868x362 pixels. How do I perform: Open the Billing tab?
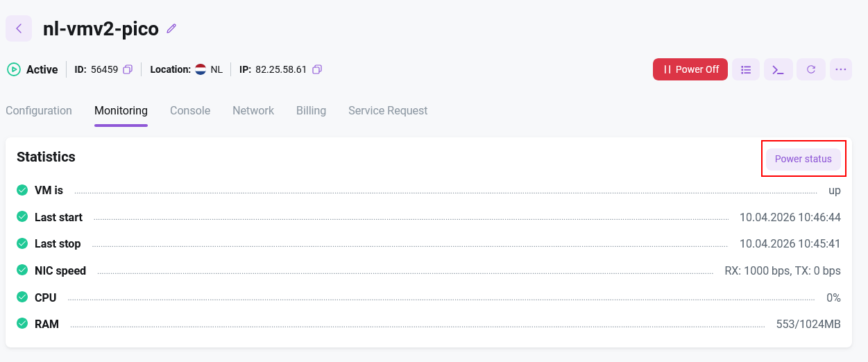click(x=311, y=110)
